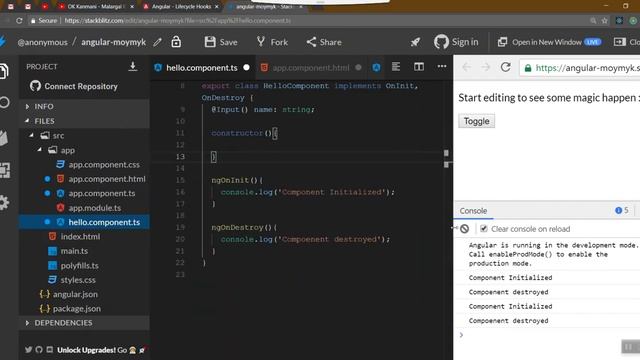
Task: Sign in with GitHub
Action: [456, 42]
